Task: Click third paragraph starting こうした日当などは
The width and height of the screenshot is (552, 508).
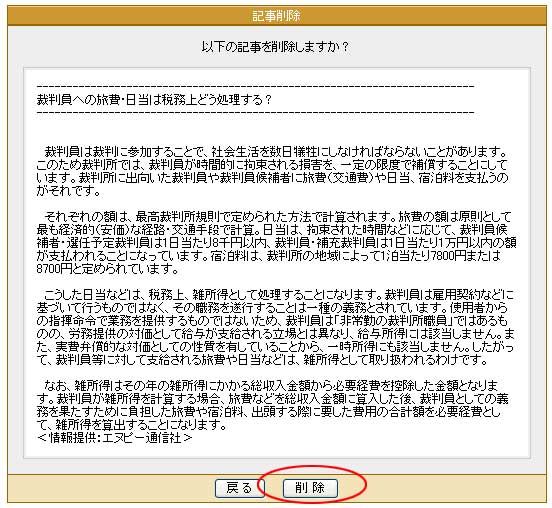Action: [x=276, y=327]
